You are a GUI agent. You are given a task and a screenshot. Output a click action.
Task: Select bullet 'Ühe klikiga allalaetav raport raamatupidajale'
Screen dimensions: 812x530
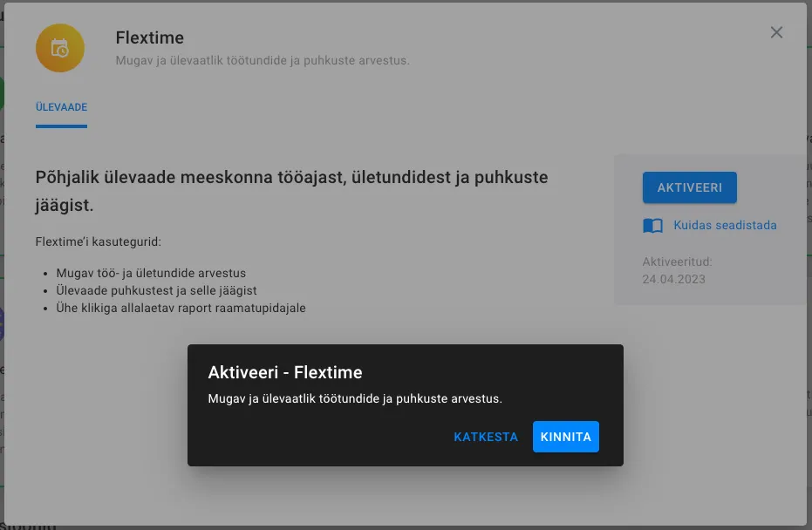[x=181, y=308]
